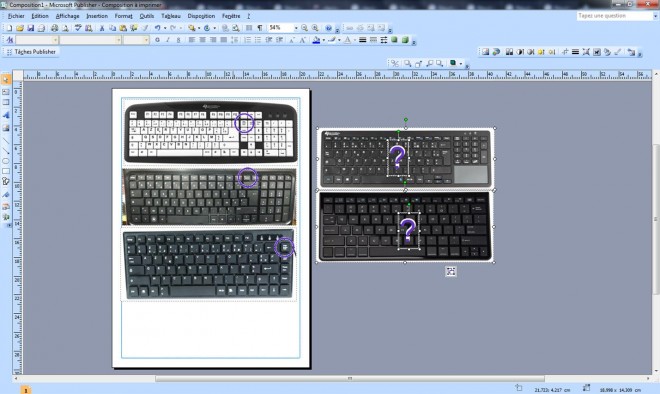
Task: Select the Arrow tool
Action: coord(6,151)
